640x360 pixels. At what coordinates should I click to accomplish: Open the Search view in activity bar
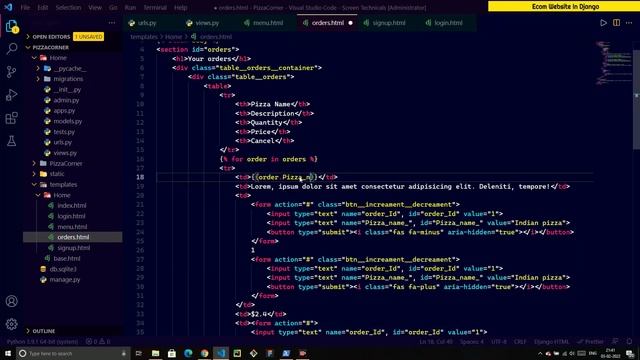click(11, 49)
